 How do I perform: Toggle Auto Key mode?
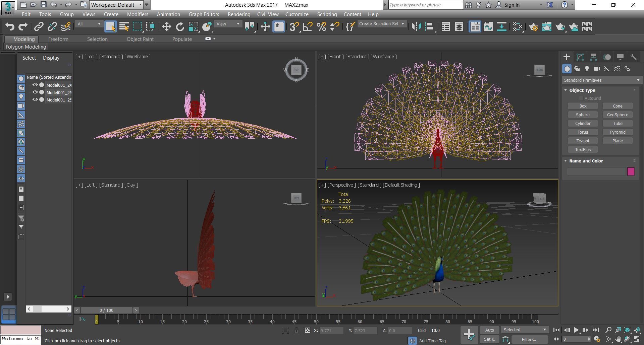click(x=490, y=330)
